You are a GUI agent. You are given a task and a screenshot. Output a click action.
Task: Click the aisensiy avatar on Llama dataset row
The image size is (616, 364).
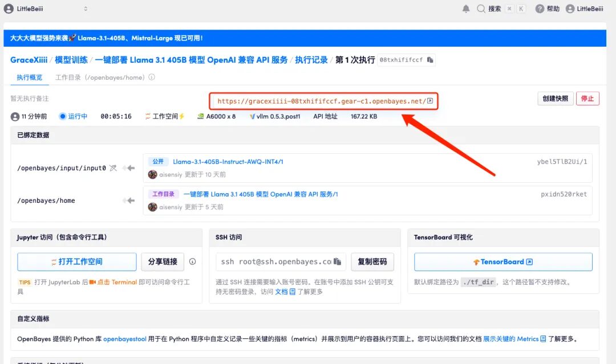tap(152, 174)
